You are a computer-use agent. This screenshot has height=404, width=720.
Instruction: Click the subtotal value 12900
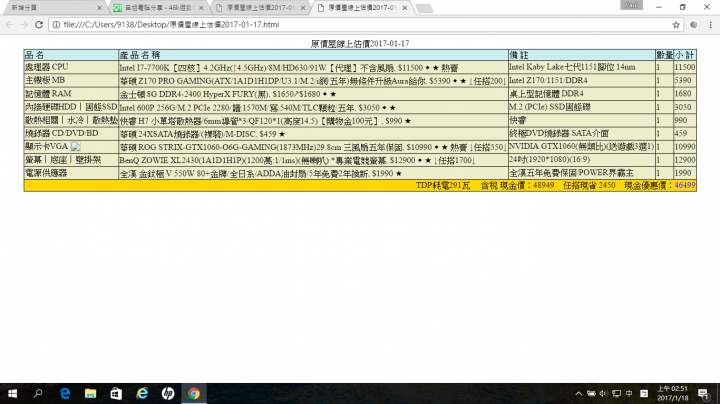click(x=685, y=160)
